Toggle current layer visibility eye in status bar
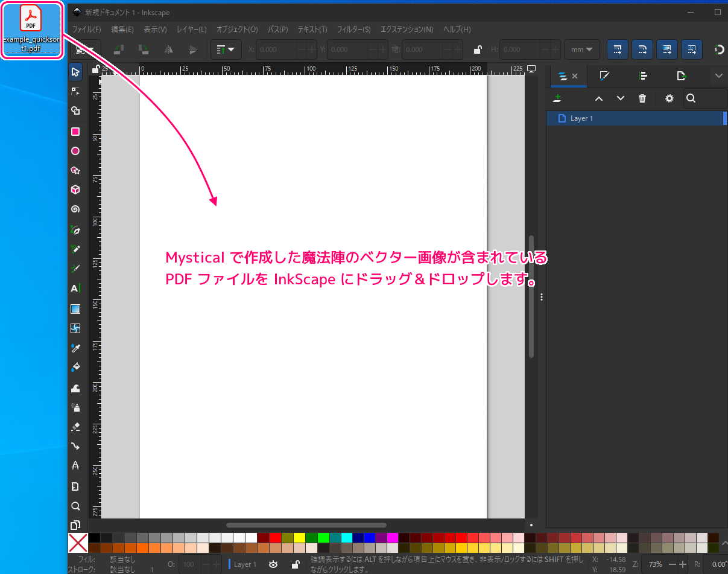This screenshot has height=574, width=728. 273,564
